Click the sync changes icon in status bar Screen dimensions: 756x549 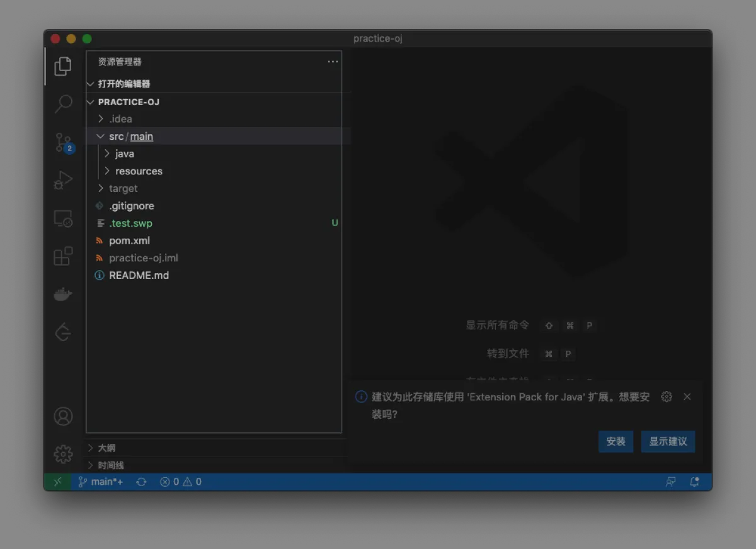click(141, 482)
